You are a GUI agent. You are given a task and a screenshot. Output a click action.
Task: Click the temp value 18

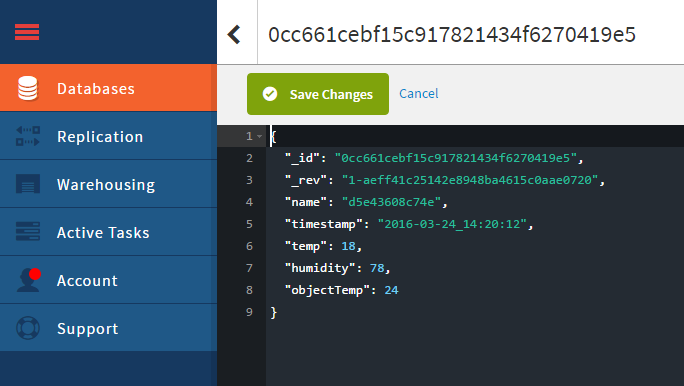349,246
